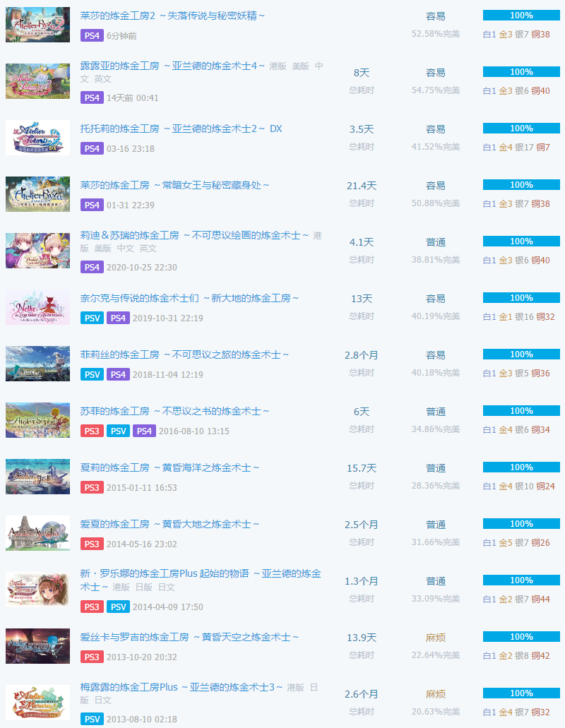The width and height of the screenshot is (565, 728).
Task: Open the Atelier Sophie cover thumbnail
Action: pos(37,420)
